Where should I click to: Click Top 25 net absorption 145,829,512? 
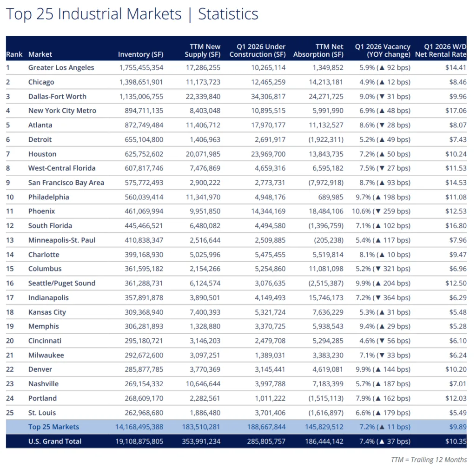click(324, 427)
